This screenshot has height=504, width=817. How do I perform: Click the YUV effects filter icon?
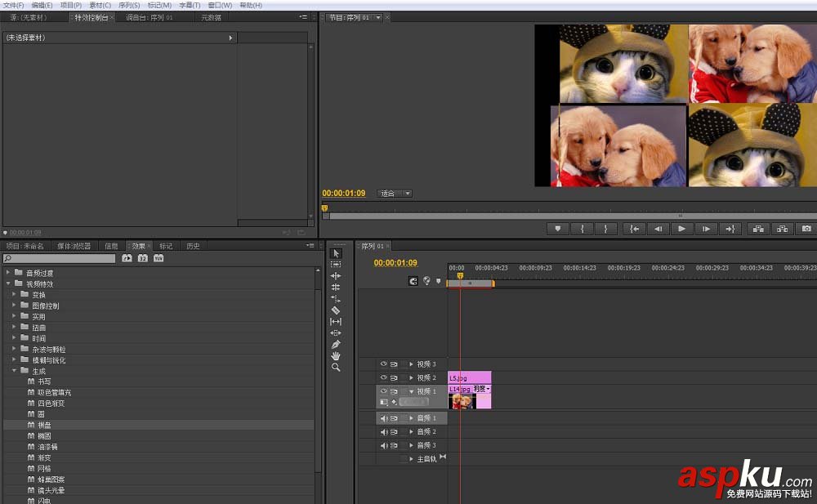tap(158, 258)
